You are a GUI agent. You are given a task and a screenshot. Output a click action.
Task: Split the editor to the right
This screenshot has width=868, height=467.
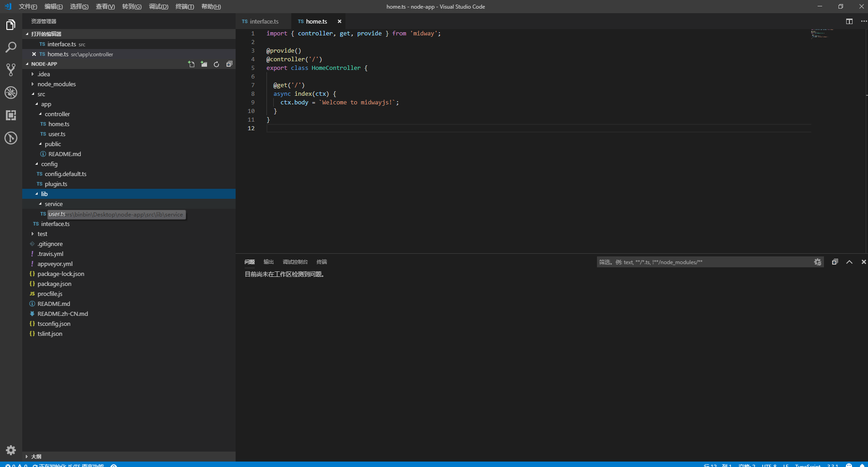pyautogui.click(x=849, y=21)
